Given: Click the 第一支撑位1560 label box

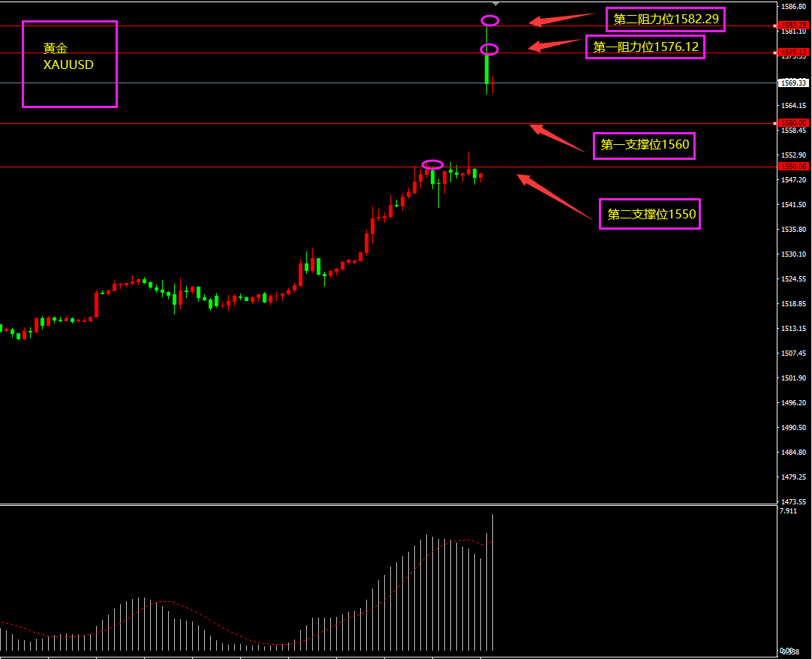Looking at the screenshot, I should (645, 146).
